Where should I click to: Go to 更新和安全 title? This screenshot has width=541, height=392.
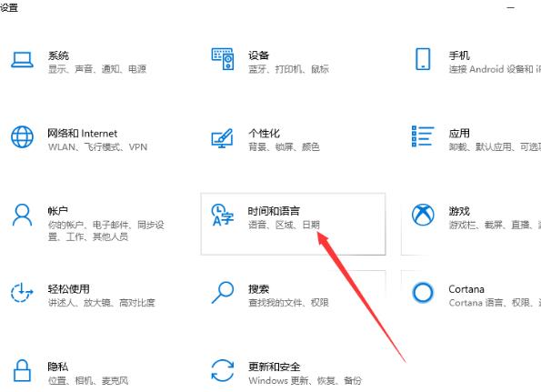[x=275, y=367]
